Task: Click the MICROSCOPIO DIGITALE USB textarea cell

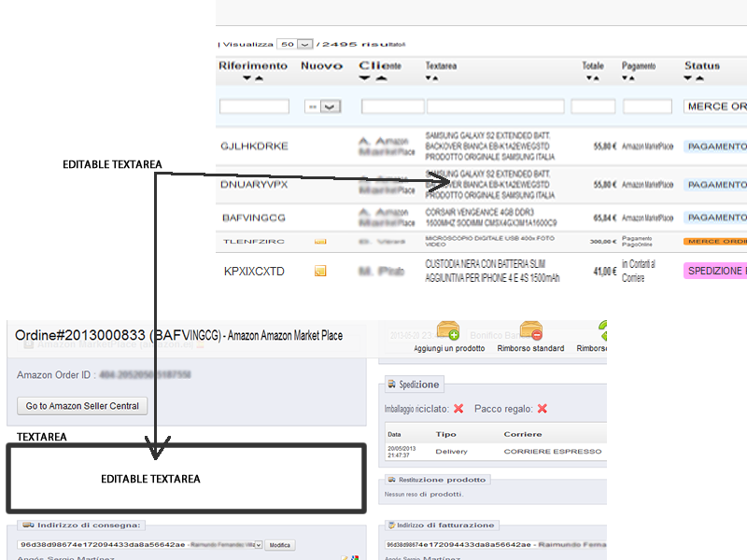Action: (489, 241)
